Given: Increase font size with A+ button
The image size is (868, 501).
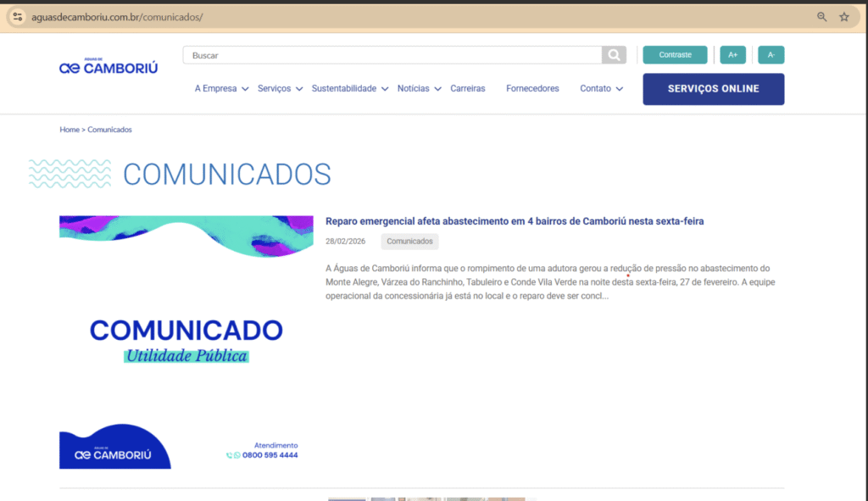Looking at the screenshot, I should pos(733,55).
